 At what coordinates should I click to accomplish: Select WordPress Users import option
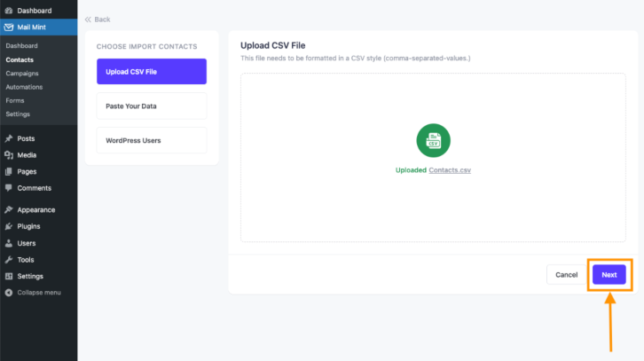coord(152,140)
